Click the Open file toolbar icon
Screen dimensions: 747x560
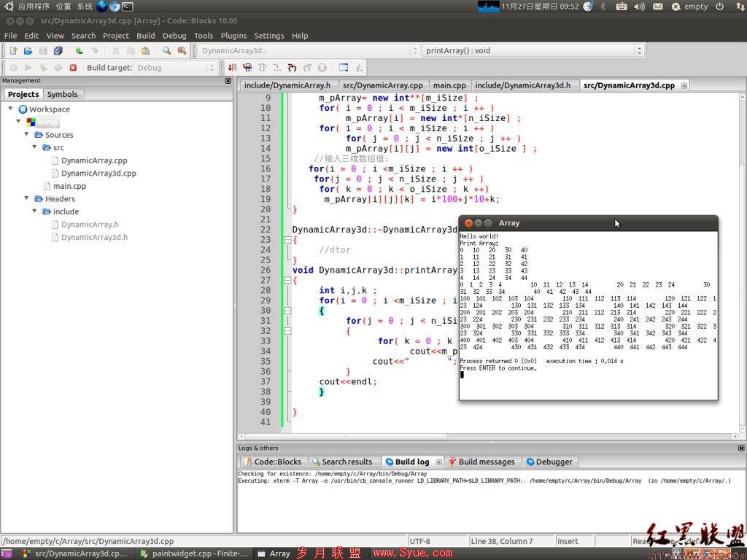[x=28, y=50]
